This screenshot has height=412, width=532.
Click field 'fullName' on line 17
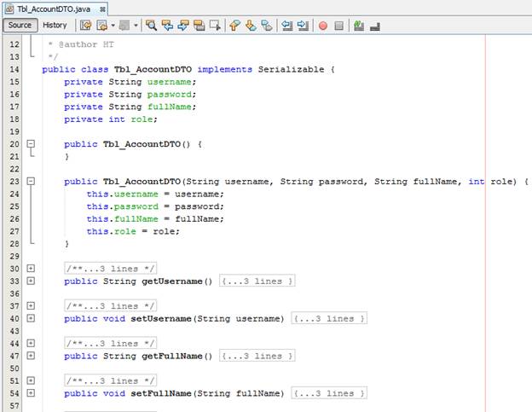[170, 107]
